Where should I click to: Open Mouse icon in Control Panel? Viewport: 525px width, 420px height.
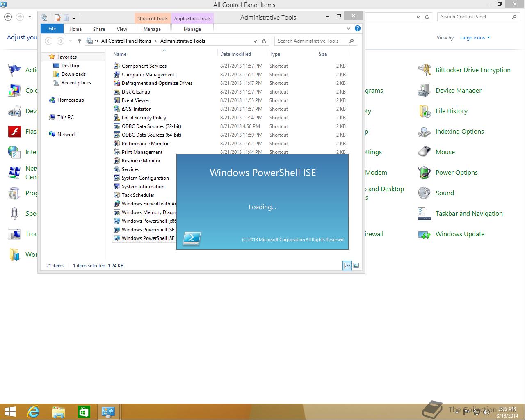point(425,152)
